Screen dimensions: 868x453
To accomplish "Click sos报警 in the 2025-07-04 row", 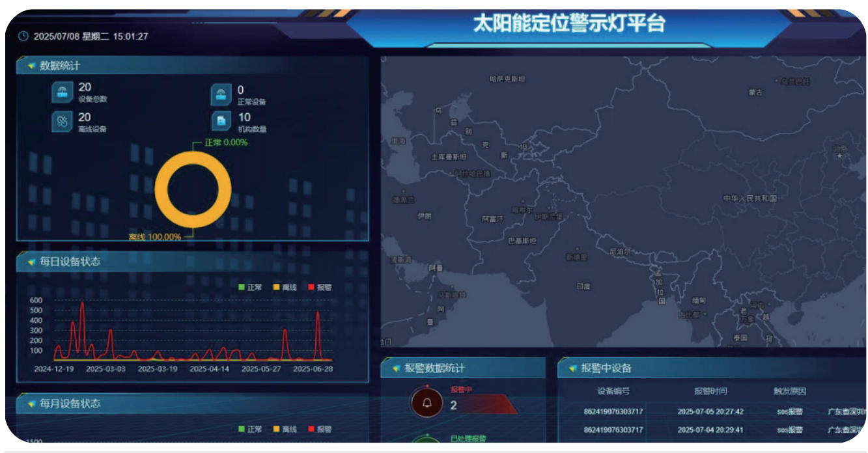I will pyautogui.click(x=790, y=430).
